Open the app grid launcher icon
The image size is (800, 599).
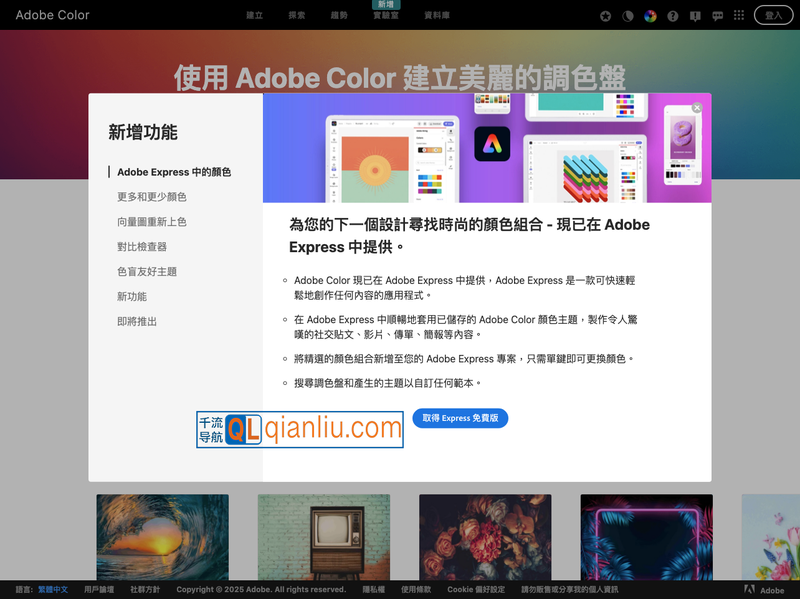pyautogui.click(x=741, y=16)
